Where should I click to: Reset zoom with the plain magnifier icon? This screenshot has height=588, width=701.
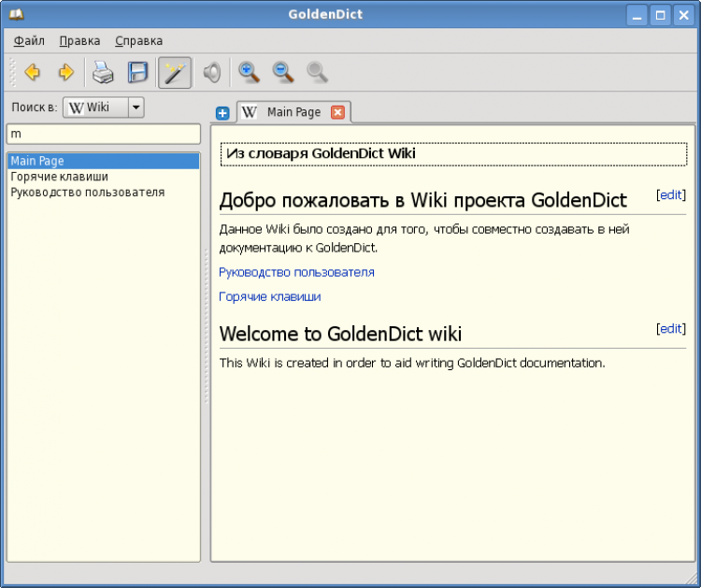click(318, 72)
